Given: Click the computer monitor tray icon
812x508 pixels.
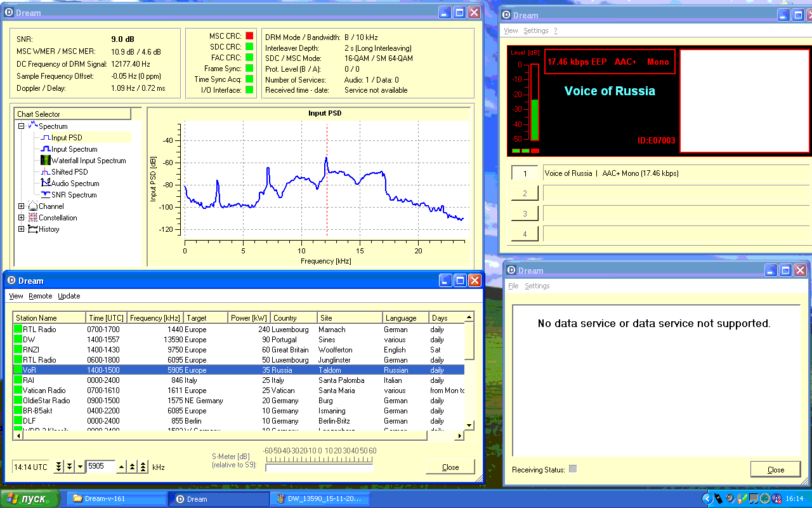Looking at the screenshot, I should [x=754, y=498].
